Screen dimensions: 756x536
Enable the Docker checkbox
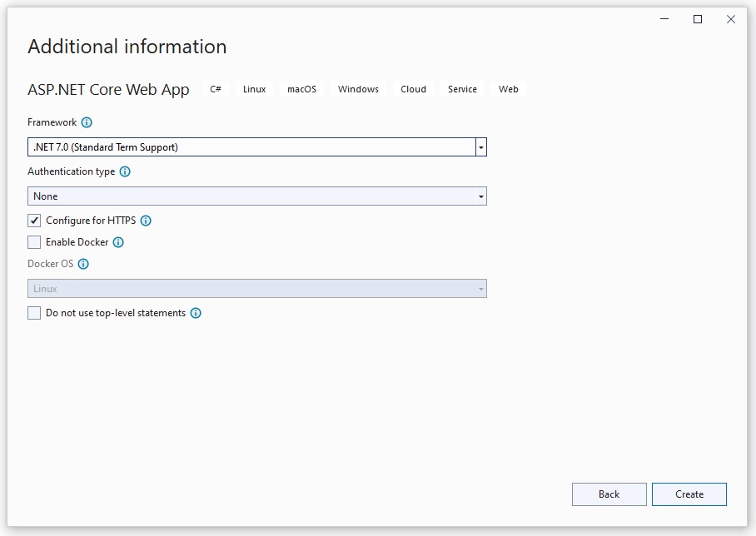[x=34, y=242]
